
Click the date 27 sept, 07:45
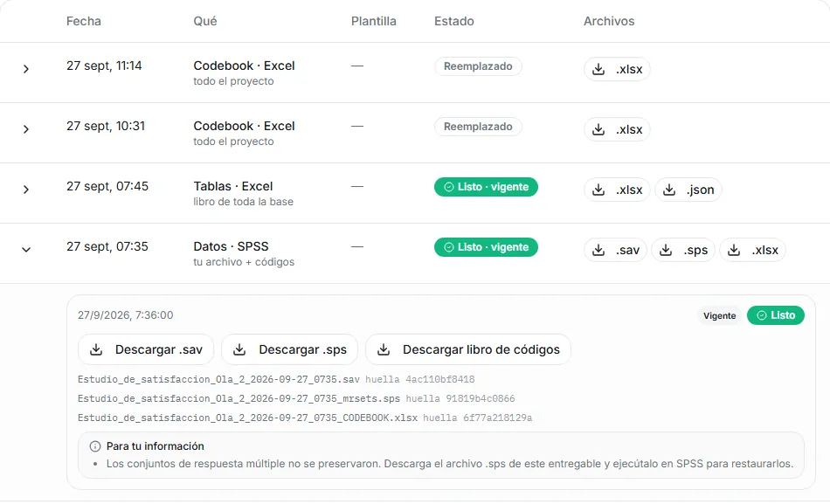107,186
